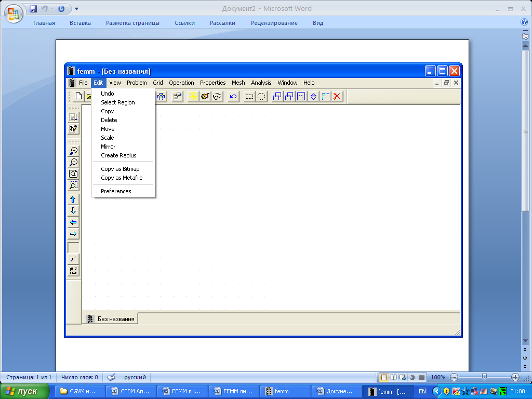Open the Mesh menu in femm
The image size is (532, 399).
coord(238,83)
